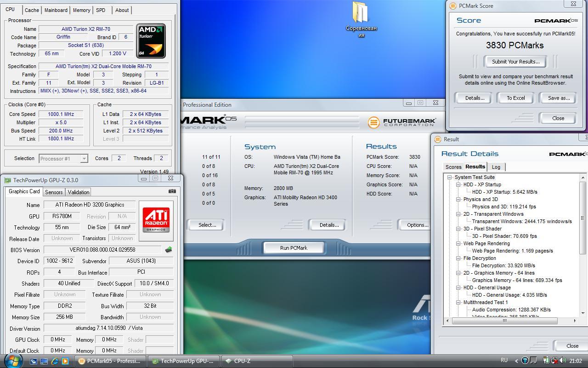588x368 pixels.
Task: Click the ATI Radeon logo in GPU-Z
Action: pyautogui.click(x=156, y=220)
